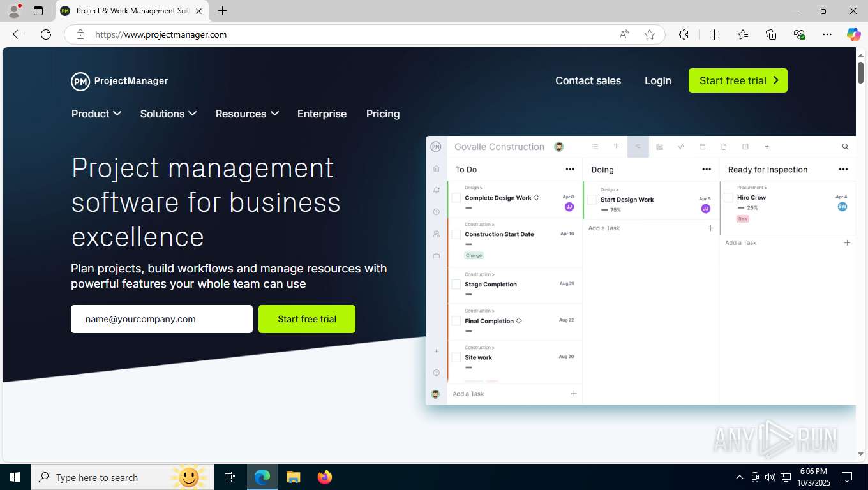Click Contact sales in the header
This screenshot has height=490, width=868.
tap(588, 80)
